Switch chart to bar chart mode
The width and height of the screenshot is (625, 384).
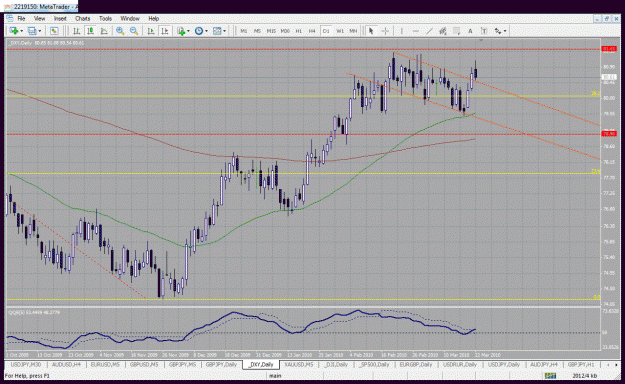[x=76, y=31]
